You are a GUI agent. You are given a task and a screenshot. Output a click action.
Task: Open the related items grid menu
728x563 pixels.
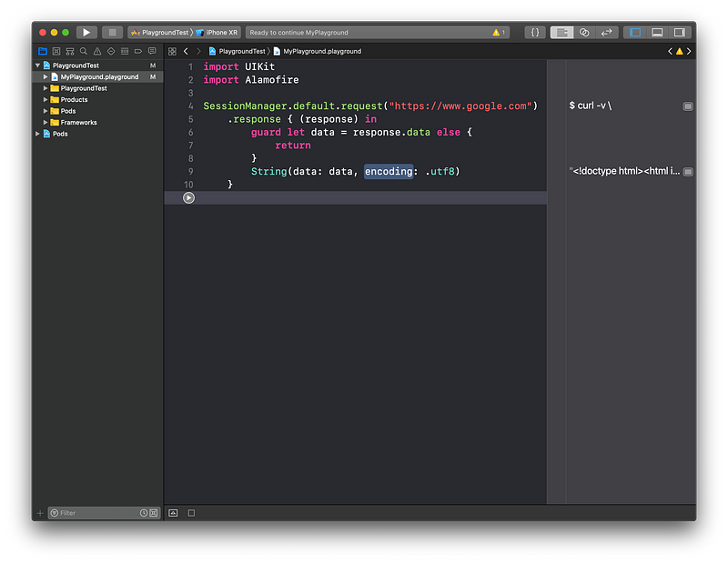172,52
